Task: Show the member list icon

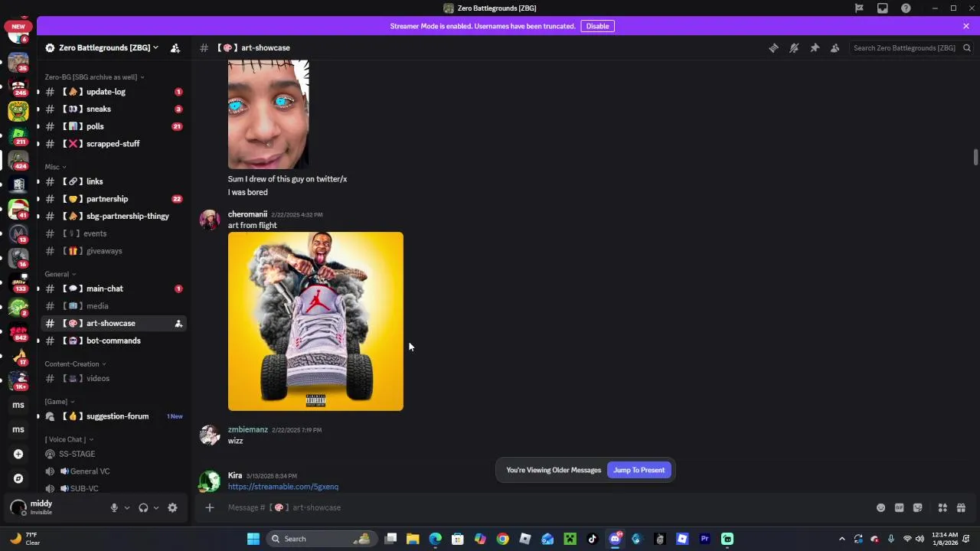Action: point(835,47)
